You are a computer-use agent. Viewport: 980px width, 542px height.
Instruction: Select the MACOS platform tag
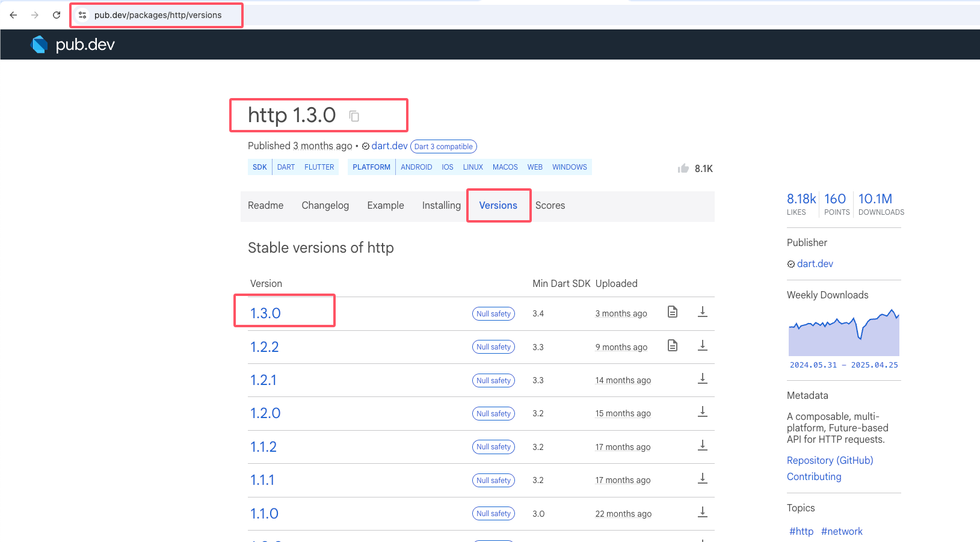(x=505, y=167)
